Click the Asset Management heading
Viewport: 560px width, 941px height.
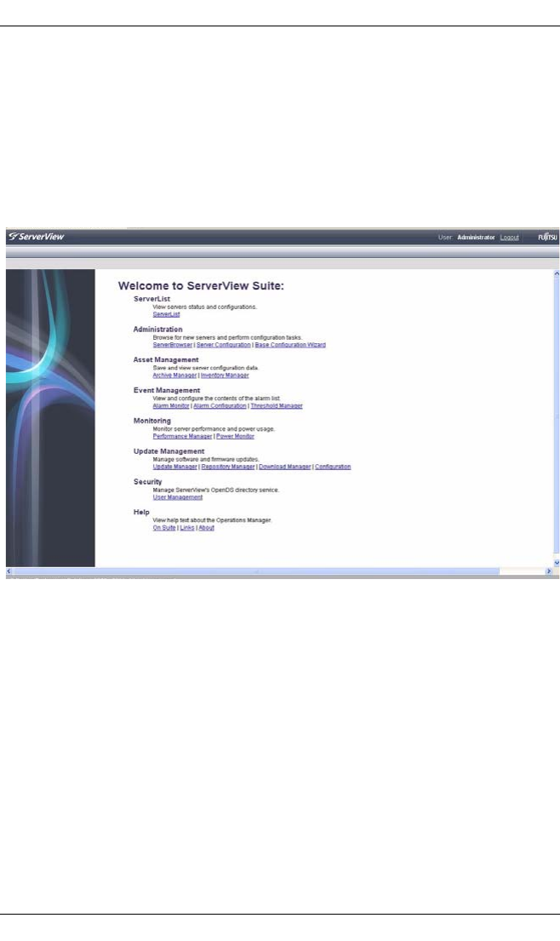tap(166, 360)
